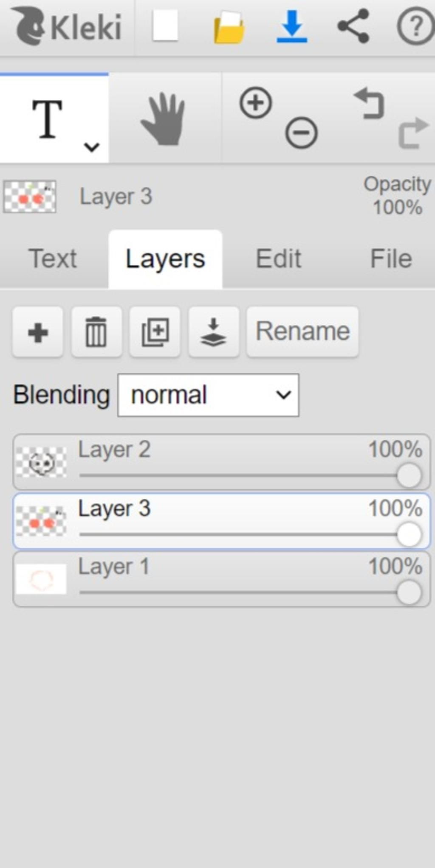435x868 pixels.
Task: Delete the selected layer
Action: click(96, 332)
